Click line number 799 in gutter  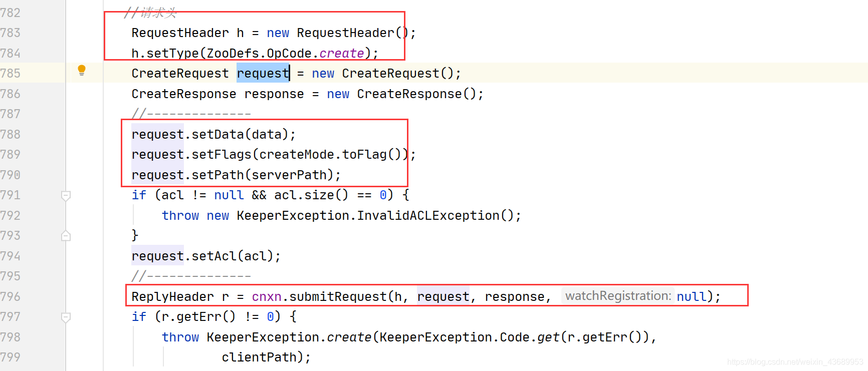pos(11,357)
